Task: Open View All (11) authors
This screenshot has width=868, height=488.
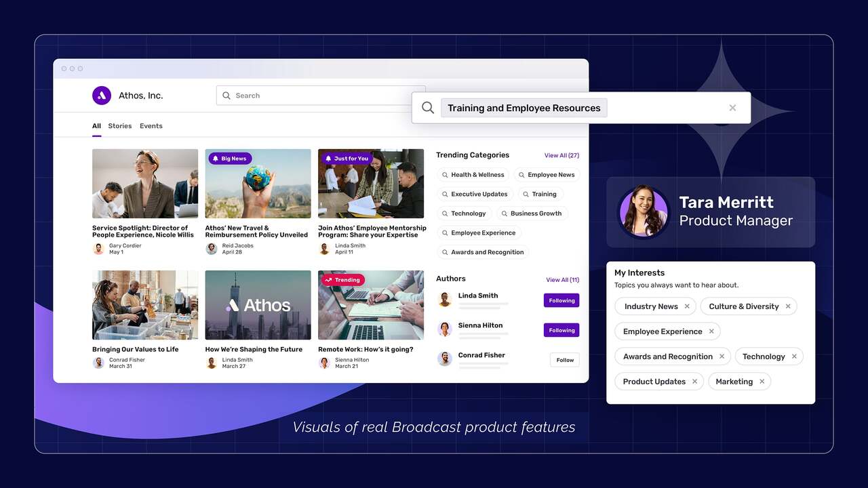Action: pyautogui.click(x=563, y=280)
